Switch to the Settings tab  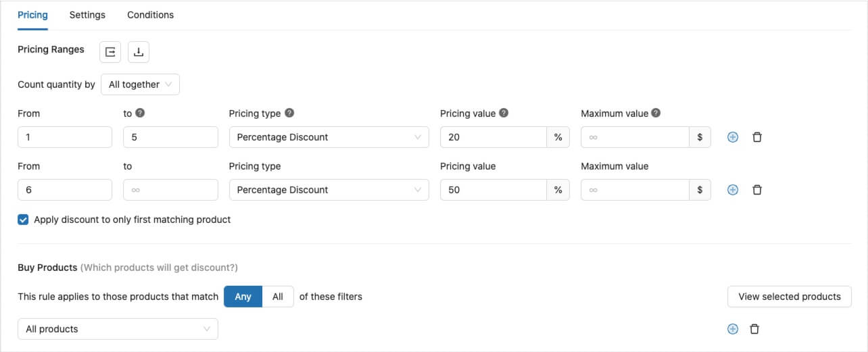tap(87, 15)
